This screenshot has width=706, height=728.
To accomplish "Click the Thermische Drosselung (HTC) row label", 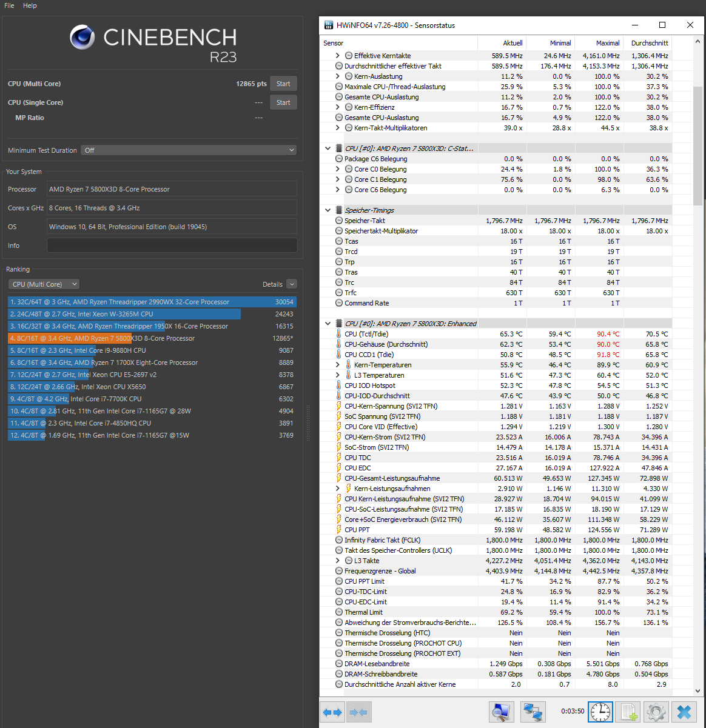I will click(x=387, y=633).
